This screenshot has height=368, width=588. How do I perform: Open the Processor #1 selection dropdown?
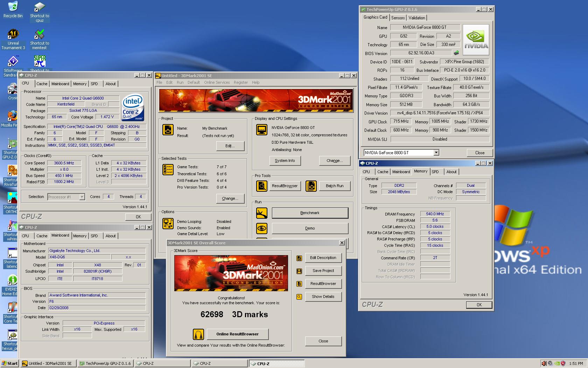[x=82, y=197]
